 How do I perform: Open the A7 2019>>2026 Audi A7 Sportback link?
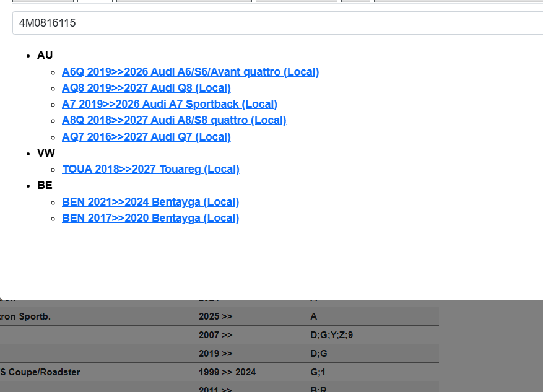(x=170, y=103)
